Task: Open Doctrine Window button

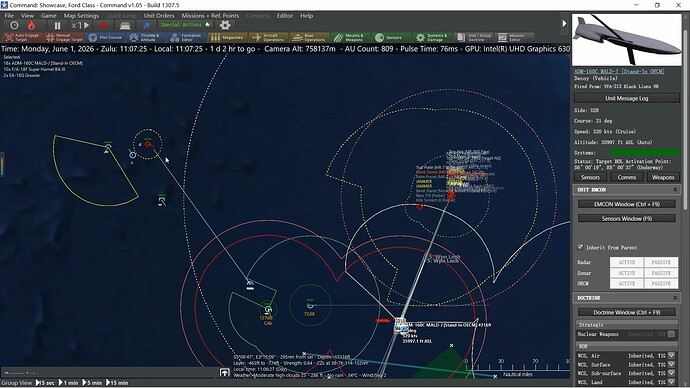Action: click(627, 312)
